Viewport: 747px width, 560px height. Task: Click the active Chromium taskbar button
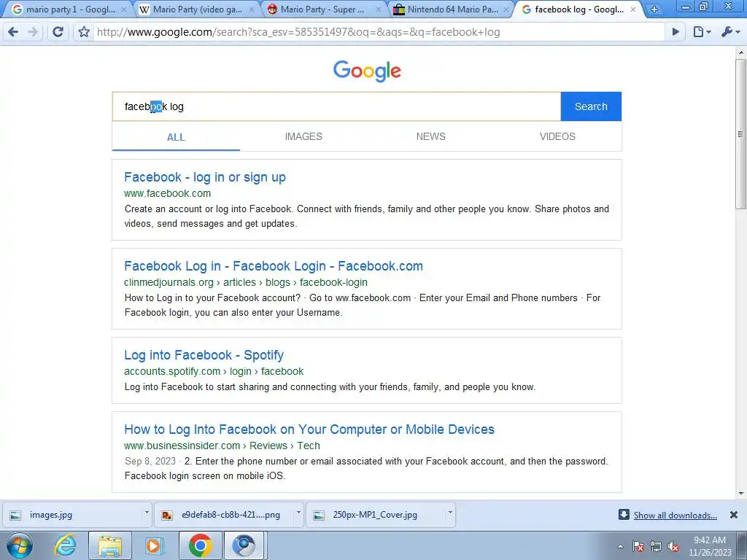[x=243, y=545]
